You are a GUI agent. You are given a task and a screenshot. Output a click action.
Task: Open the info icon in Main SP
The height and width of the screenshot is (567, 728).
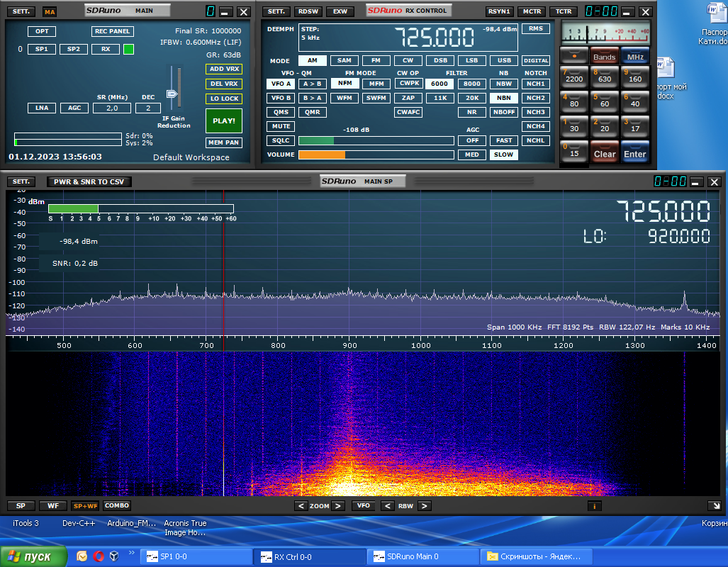(x=594, y=506)
